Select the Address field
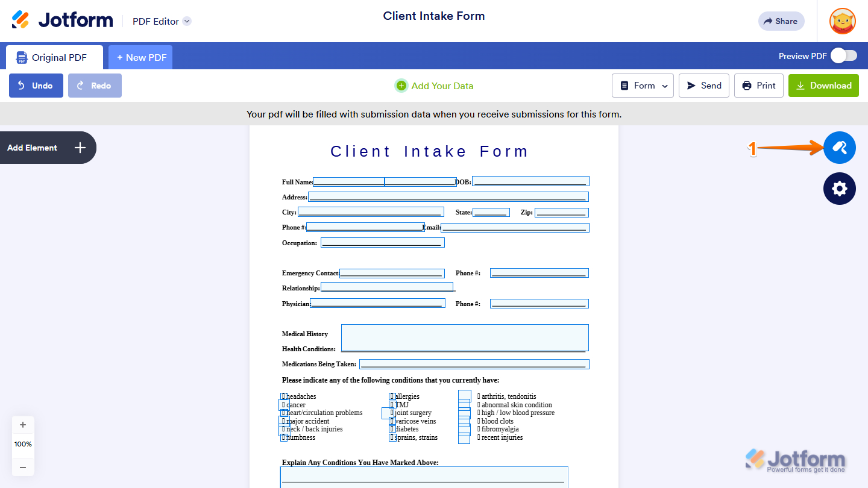This screenshot has height=488, width=868. pos(448,196)
